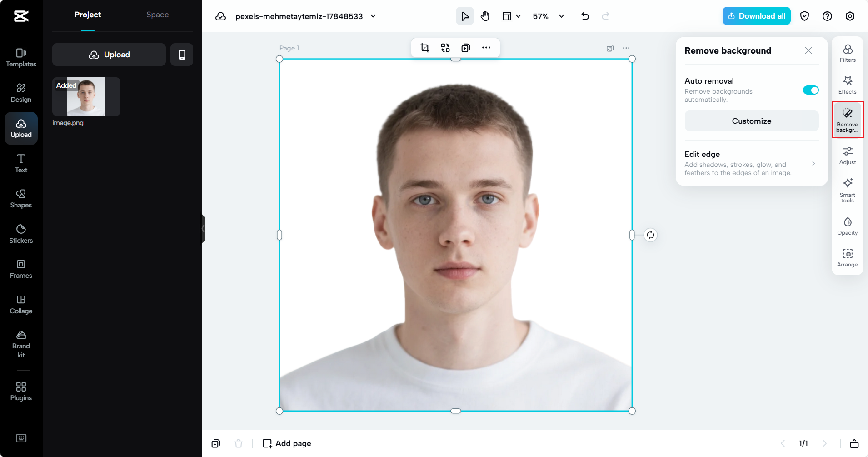Open the Collage panel
868x457 pixels.
click(21, 305)
